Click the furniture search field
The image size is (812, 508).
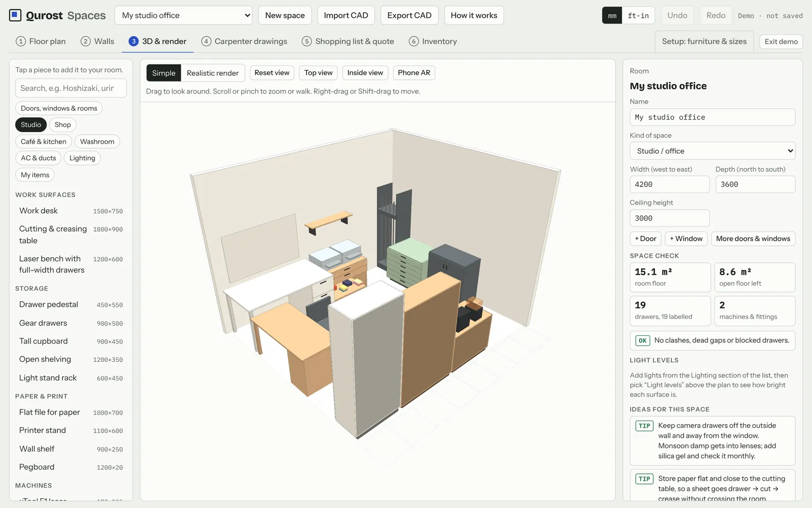pos(71,88)
